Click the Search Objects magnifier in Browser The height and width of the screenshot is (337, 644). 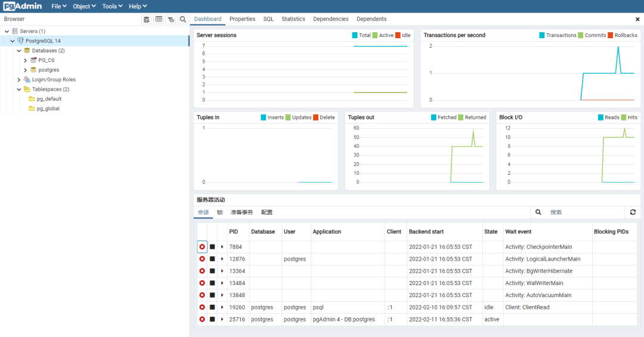(183, 19)
